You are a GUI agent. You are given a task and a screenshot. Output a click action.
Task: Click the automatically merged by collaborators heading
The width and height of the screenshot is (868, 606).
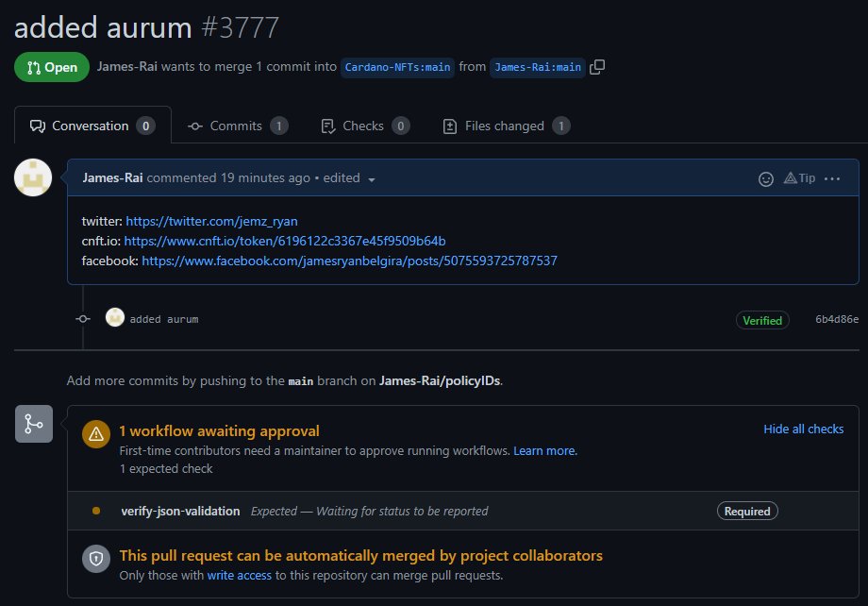(x=361, y=556)
